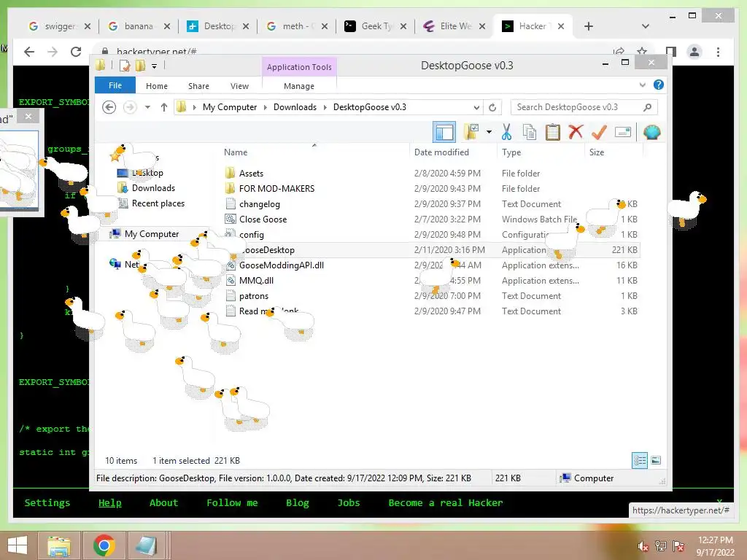Click the Explorer Back arrow button

(109, 107)
